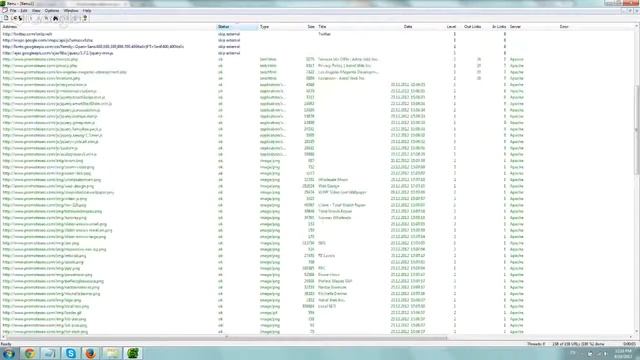Click the 'Ready' status bar text

pyautogui.click(x=6, y=344)
